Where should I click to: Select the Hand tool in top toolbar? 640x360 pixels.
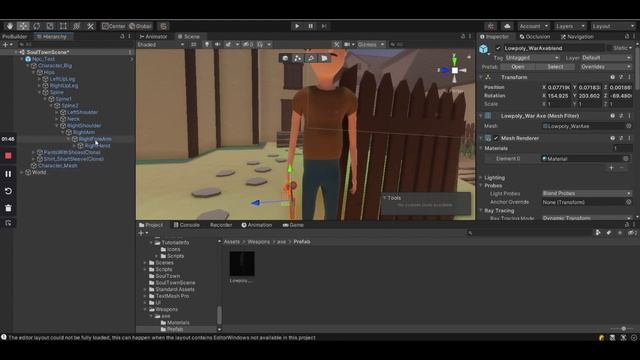10,26
